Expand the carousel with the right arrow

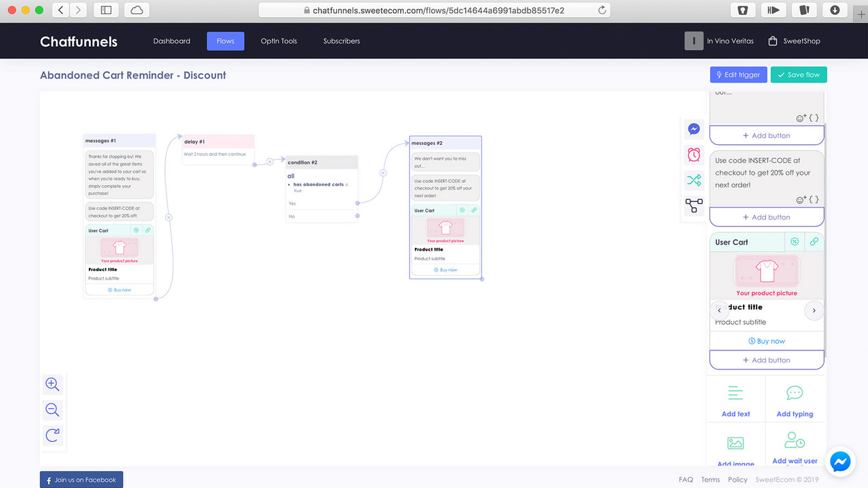click(814, 310)
